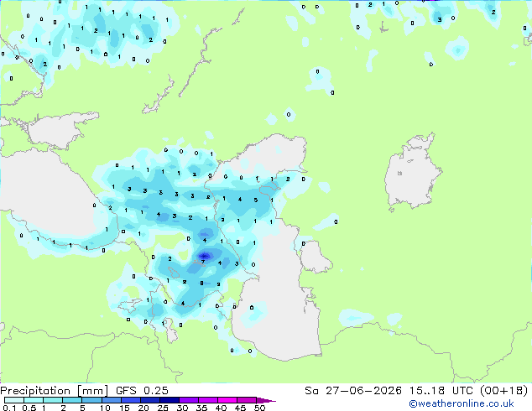The height and width of the screenshot is (411, 532).
Task: Select the 40–45 mm magenta legend swatch
Action: point(227,400)
